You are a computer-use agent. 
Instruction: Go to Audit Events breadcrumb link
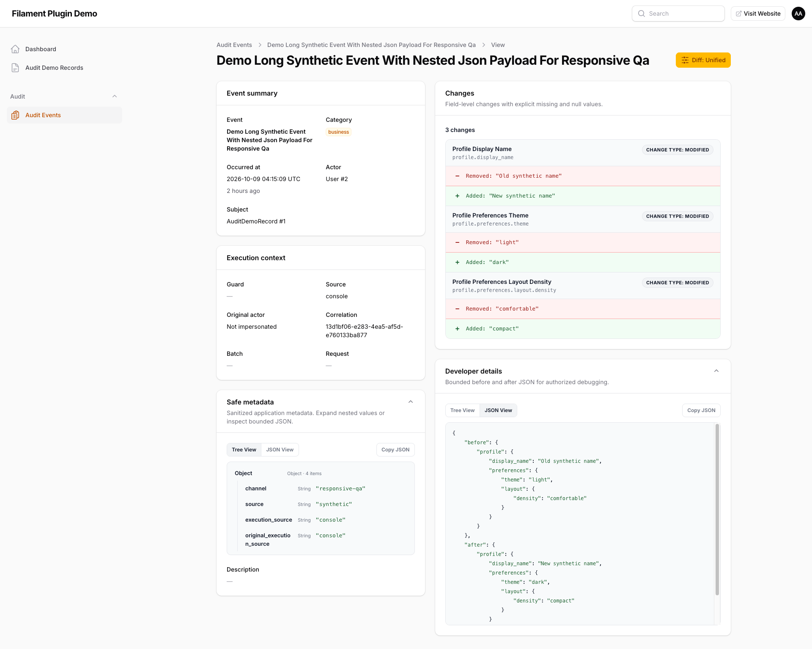pos(234,45)
